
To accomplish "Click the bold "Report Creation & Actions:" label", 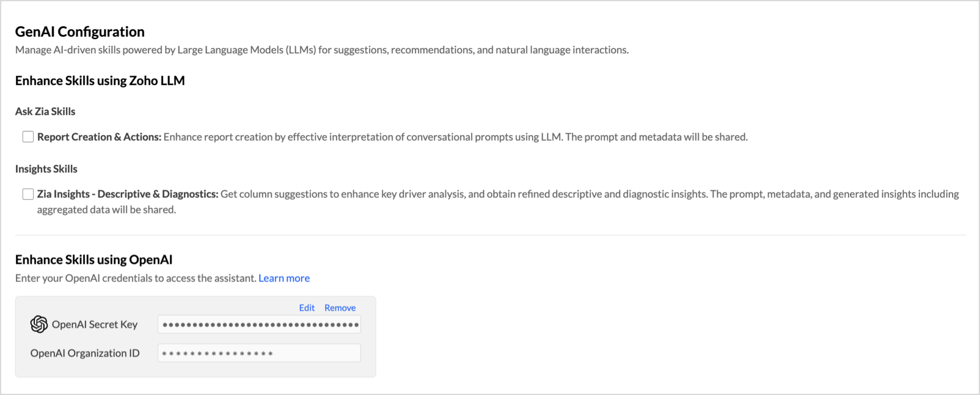I will click(99, 137).
